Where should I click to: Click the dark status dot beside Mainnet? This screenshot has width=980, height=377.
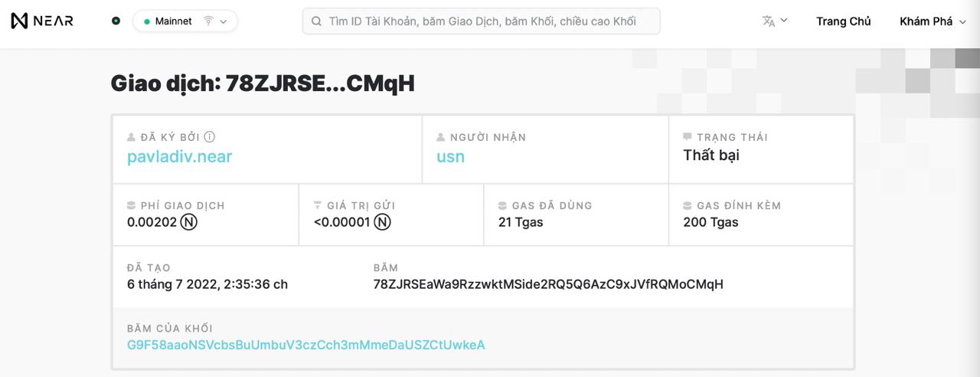pyautogui.click(x=116, y=21)
